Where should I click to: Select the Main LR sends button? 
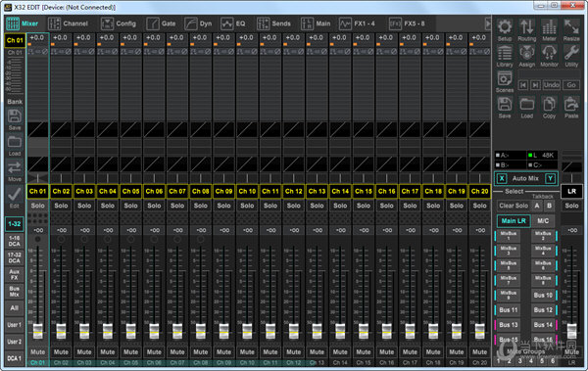click(x=514, y=220)
